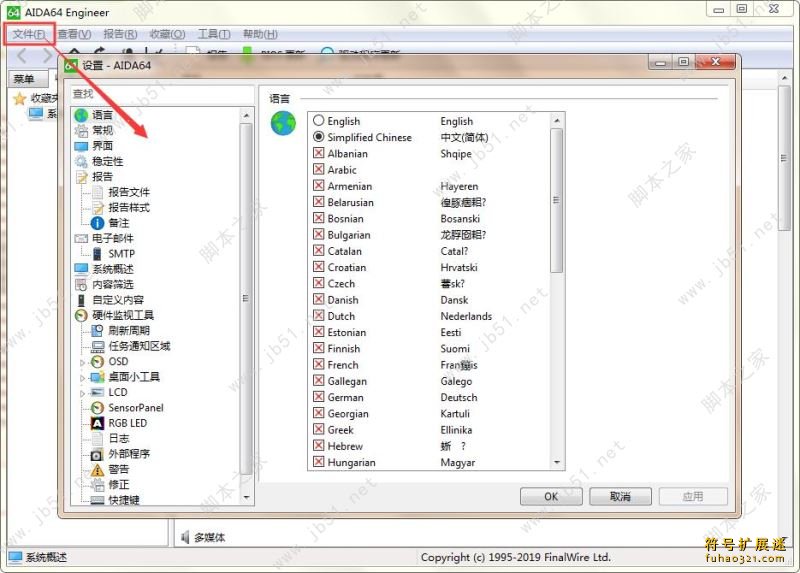This screenshot has width=800, height=573.
Task: Open the 工具(T) menu
Action: pyautogui.click(x=214, y=34)
